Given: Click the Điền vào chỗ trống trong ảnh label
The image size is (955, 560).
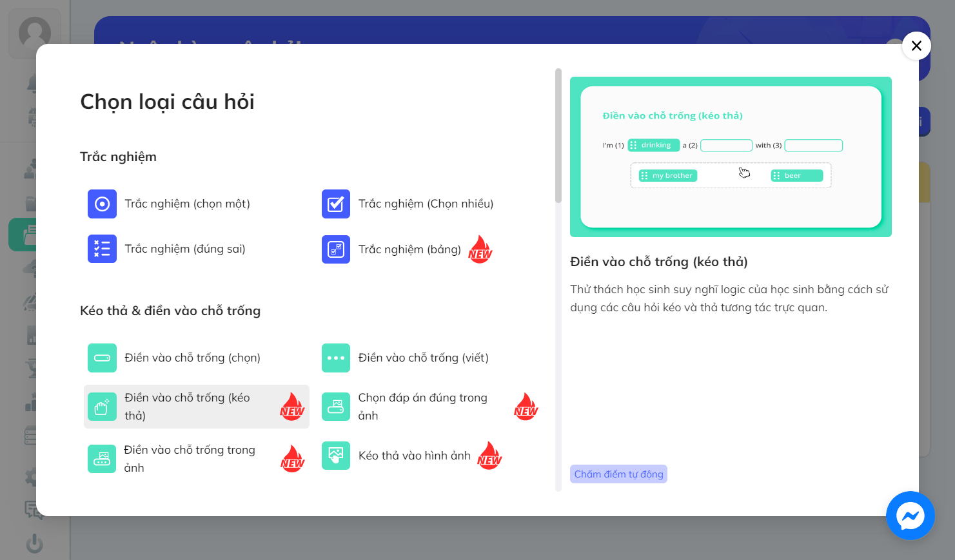Looking at the screenshot, I should (x=189, y=459).
